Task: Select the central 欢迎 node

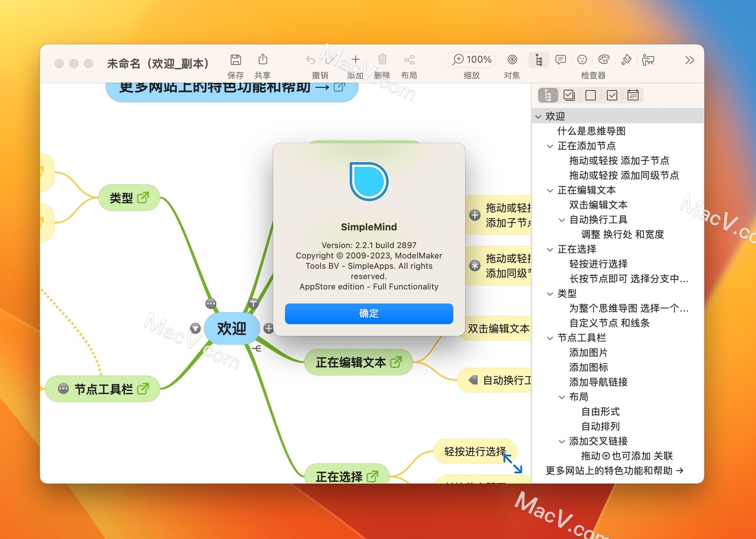Action: coord(232,328)
